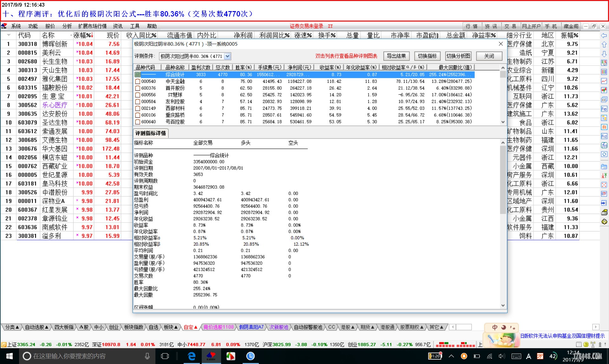Check the box for 000540 中天金融

click(138, 81)
